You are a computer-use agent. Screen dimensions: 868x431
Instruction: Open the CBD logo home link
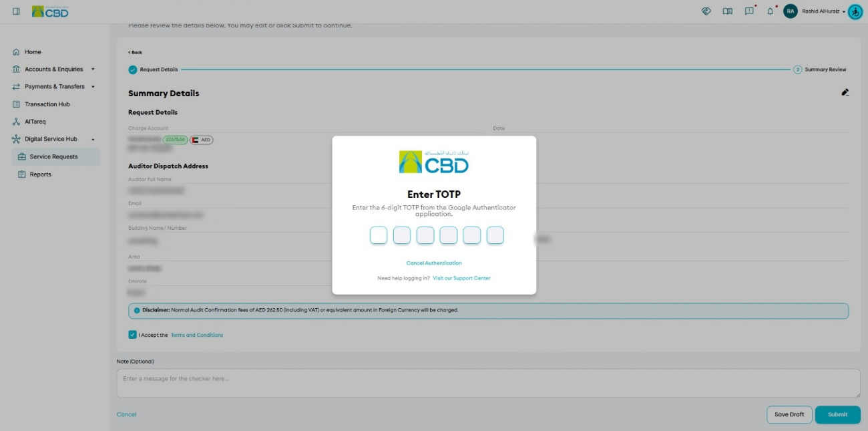tap(50, 11)
